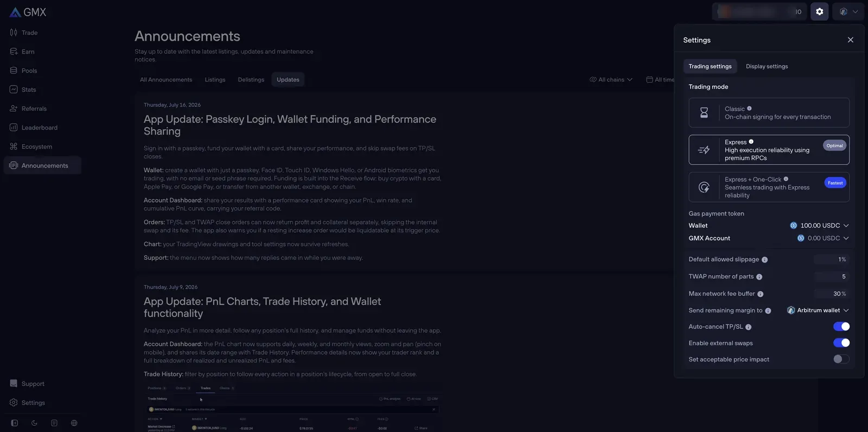Click info icon next to Classic mode
The height and width of the screenshot is (432, 868).
pyautogui.click(x=749, y=109)
